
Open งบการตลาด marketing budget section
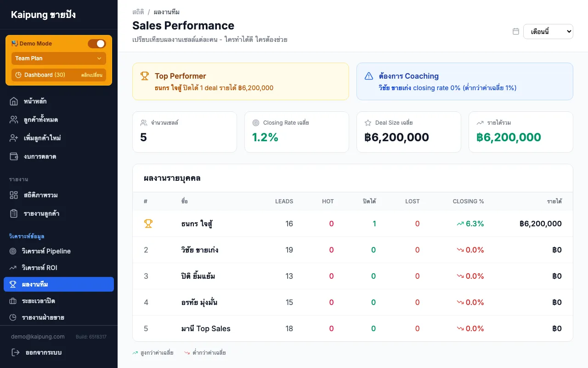pyautogui.click(x=14, y=156)
